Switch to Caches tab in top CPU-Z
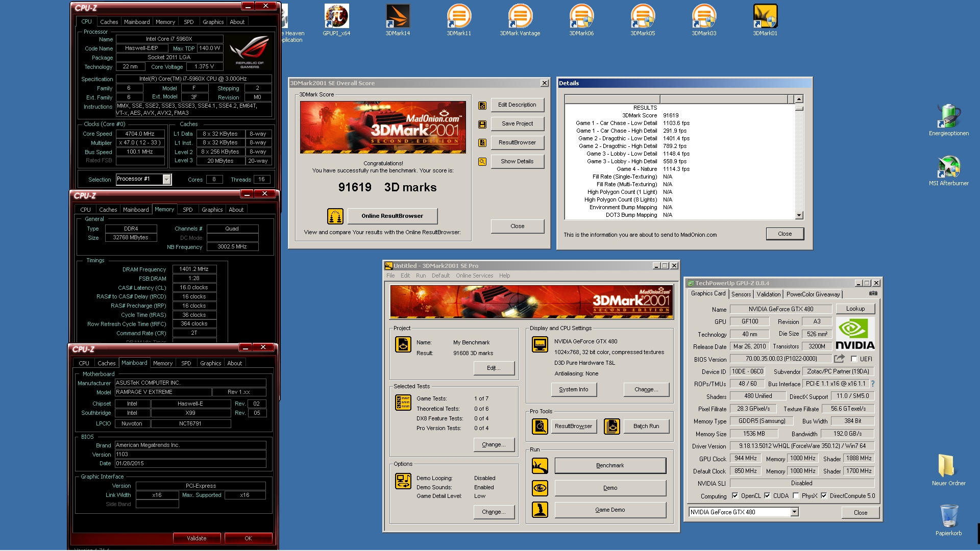Screen dimensions: 980x551 [x=109, y=22]
